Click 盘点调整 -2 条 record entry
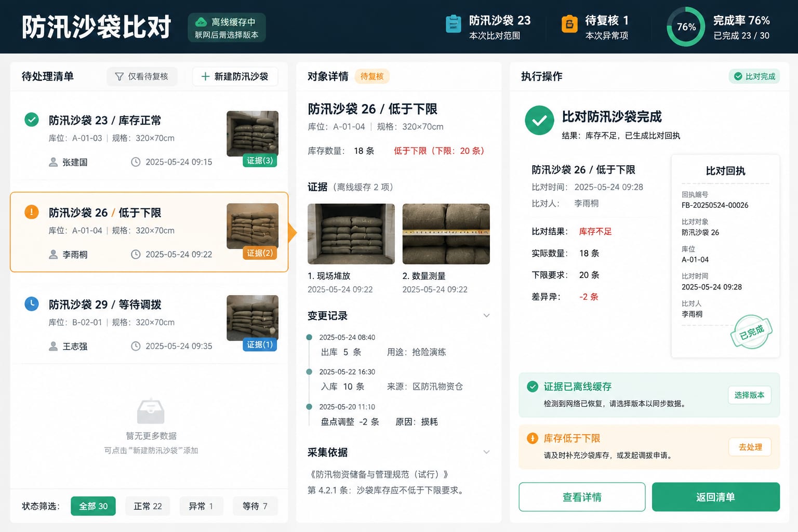 pyautogui.click(x=350, y=422)
